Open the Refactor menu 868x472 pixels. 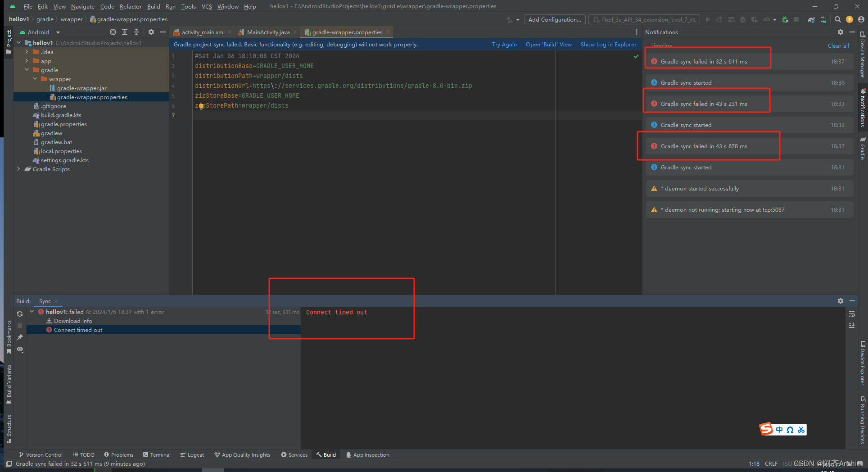(x=131, y=6)
